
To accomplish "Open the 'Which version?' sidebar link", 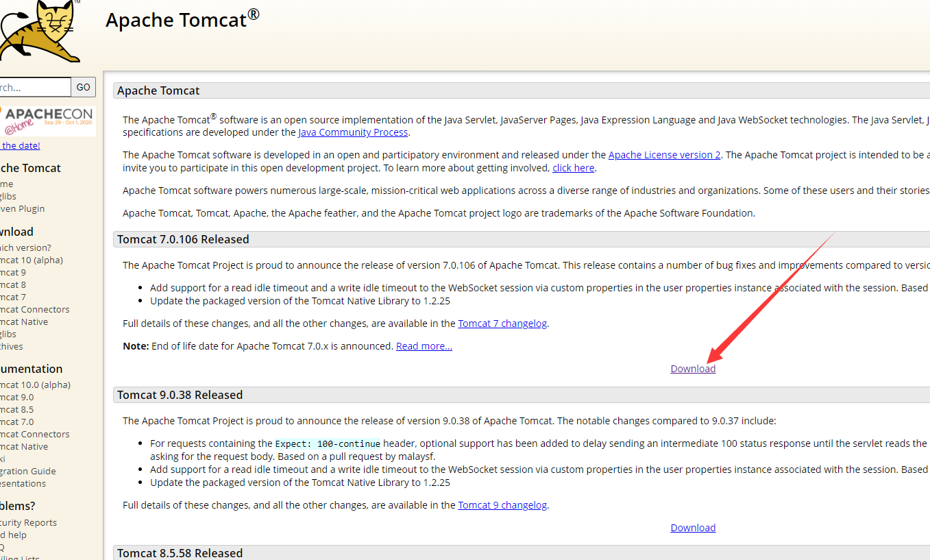I will point(25,247).
